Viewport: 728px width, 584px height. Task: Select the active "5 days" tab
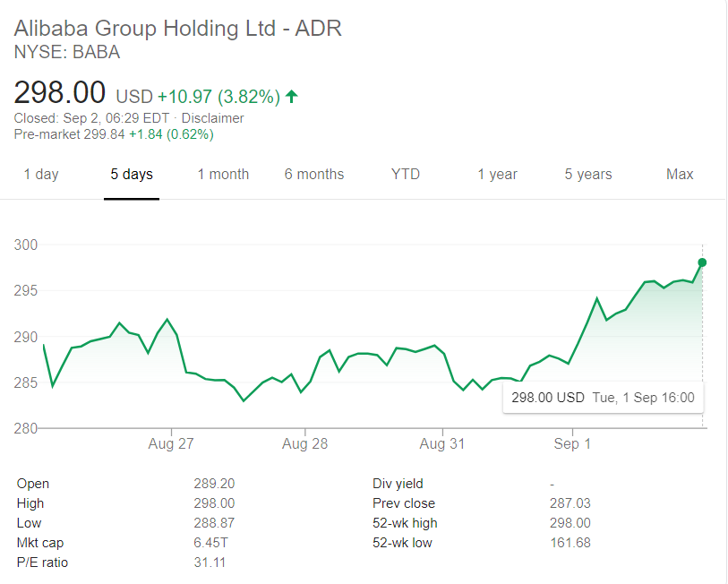131,174
